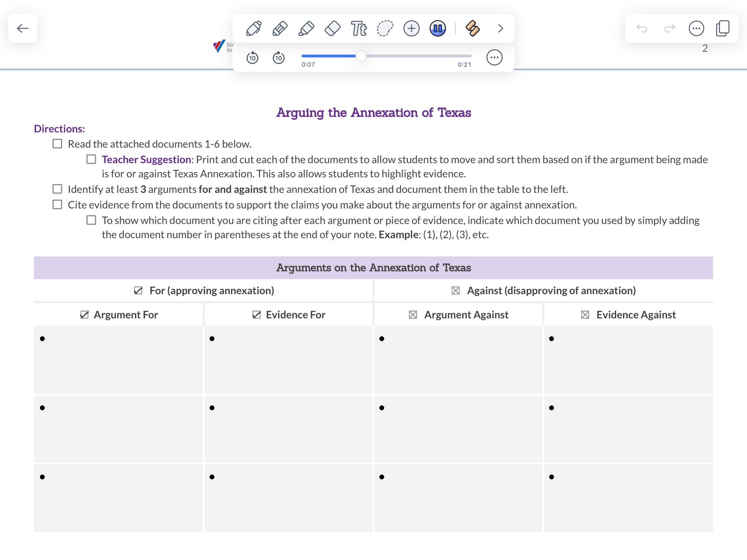Screen dimensions: 747x560
Task: Skip forward 10 seconds in audio
Action: pos(279,58)
